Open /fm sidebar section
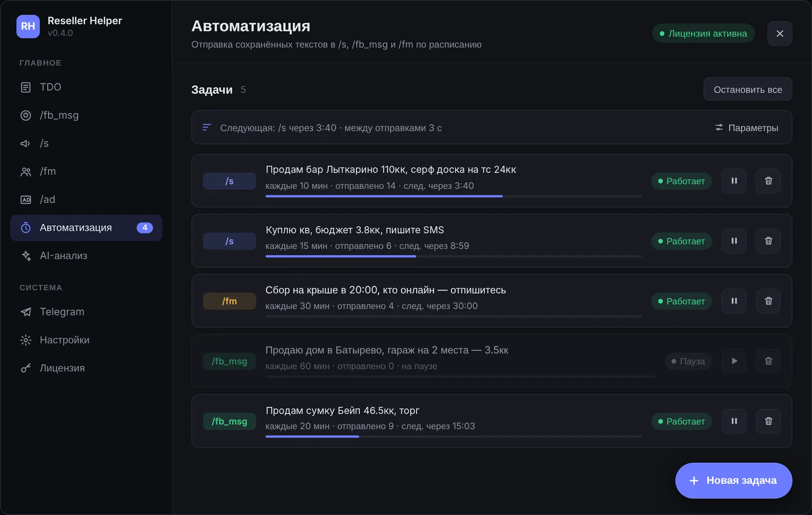 point(86,171)
